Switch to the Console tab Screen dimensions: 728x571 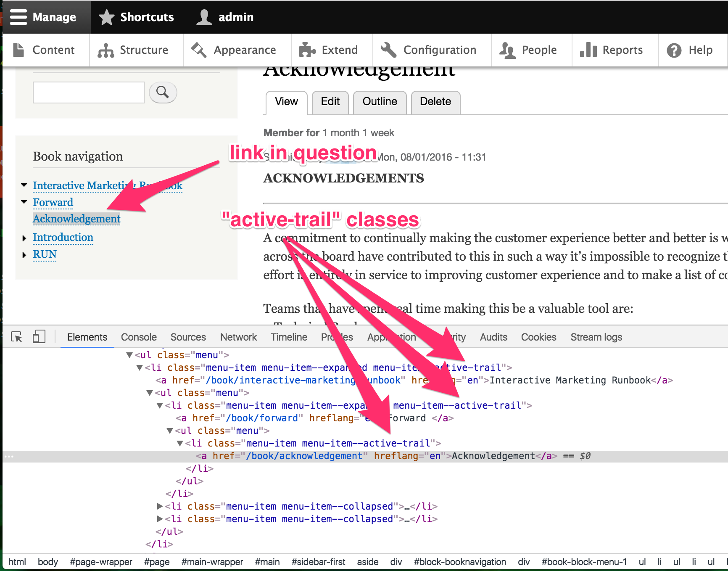pos(139,337)
